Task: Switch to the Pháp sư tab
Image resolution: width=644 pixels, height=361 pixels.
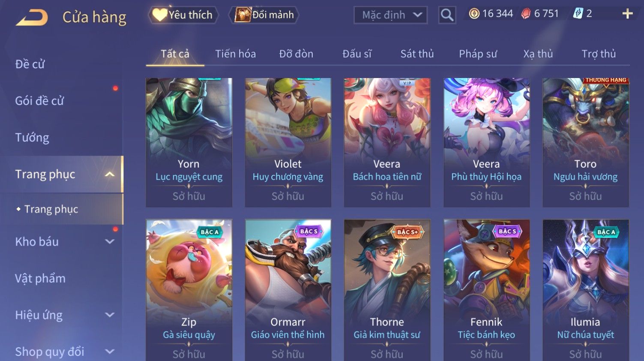Action: [x=478, y=54]
